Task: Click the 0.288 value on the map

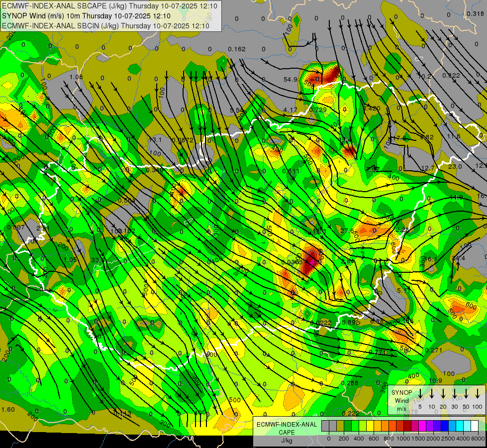Action: click(350, 383)
